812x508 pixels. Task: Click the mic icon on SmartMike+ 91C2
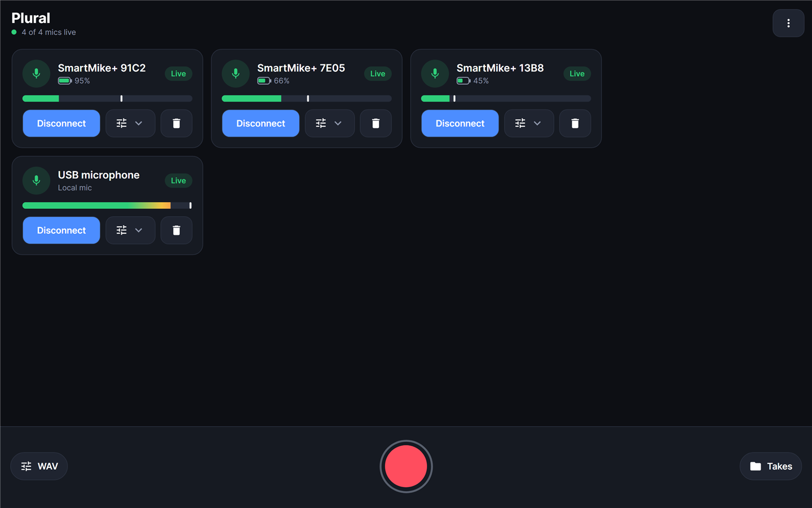click(x=36, y=73)
